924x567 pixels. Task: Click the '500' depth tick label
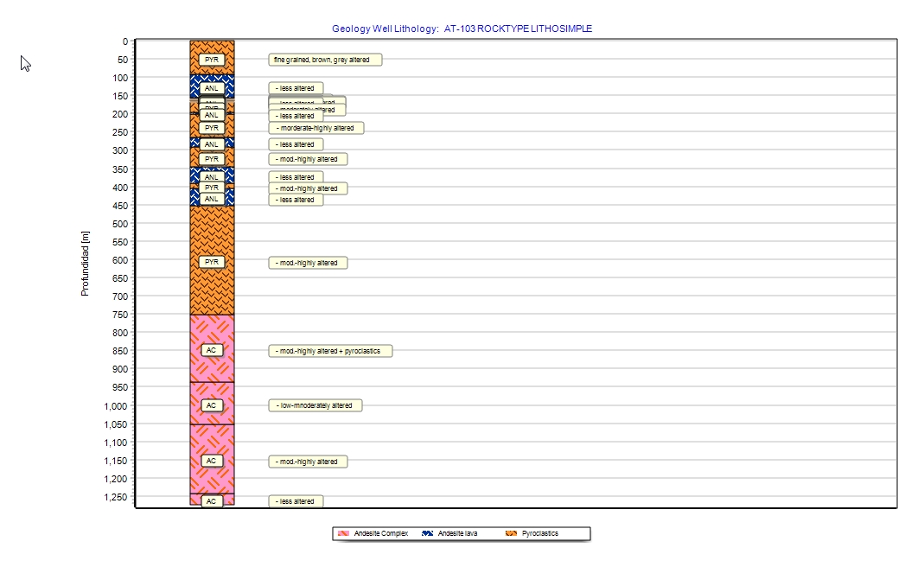[120, 224]
